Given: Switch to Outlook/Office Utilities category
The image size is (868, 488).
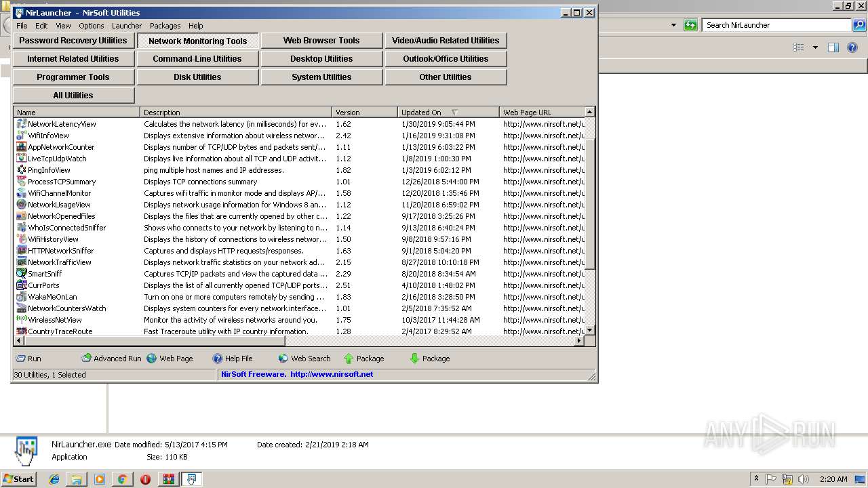Looking at the screenshot, I should click(446, 59).
